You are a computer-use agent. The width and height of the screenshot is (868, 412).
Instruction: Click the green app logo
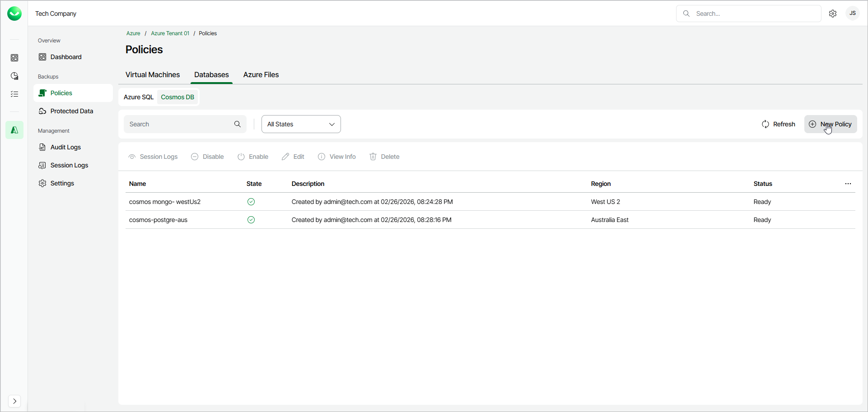point(14,14)
